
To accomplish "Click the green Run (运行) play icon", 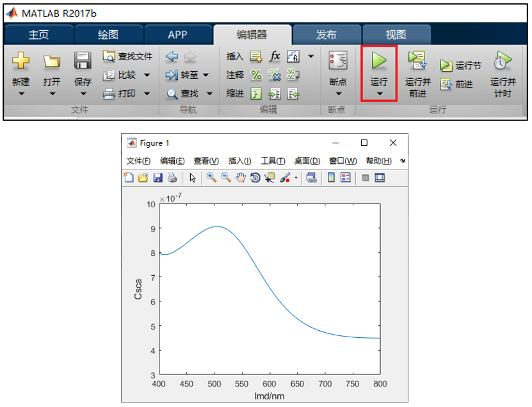I will [379, 61].
